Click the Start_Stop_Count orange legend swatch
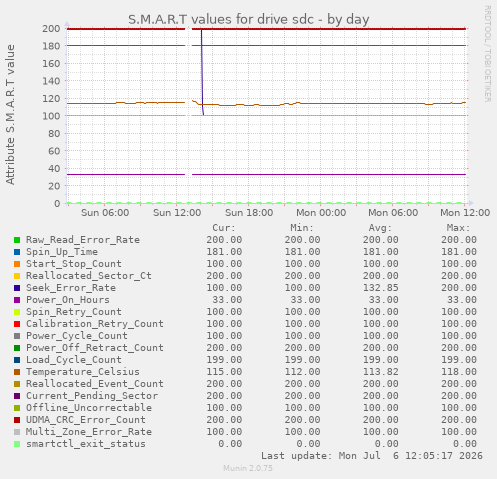 [x=17, y=264]
